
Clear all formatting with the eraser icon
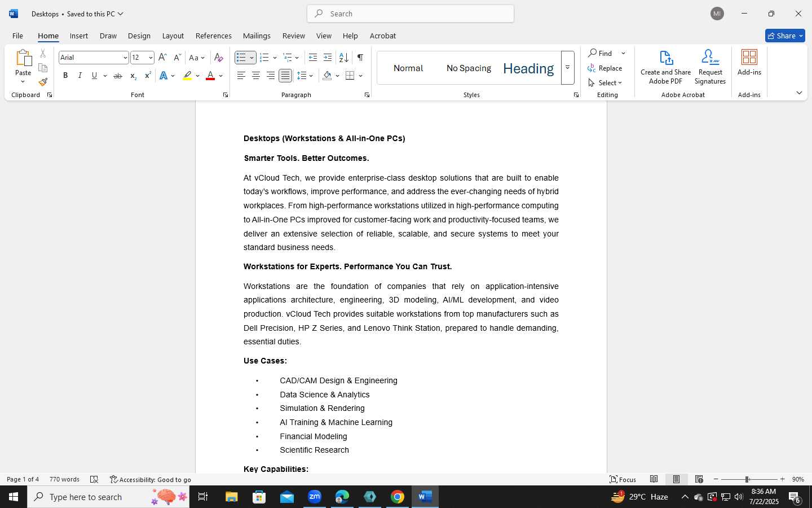(219, 58)
